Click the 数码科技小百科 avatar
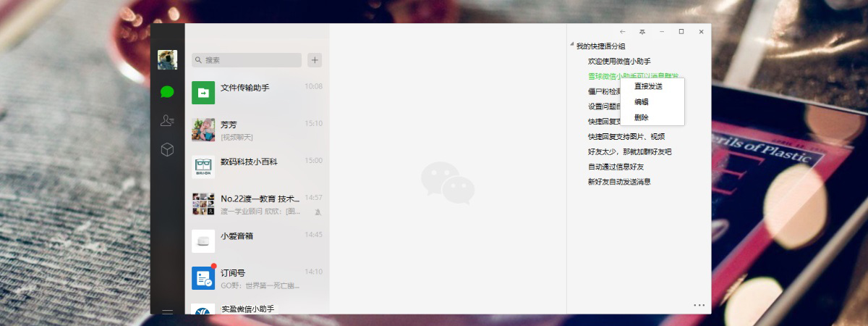The height and width of the screenshot is (326, 868). 203,167
